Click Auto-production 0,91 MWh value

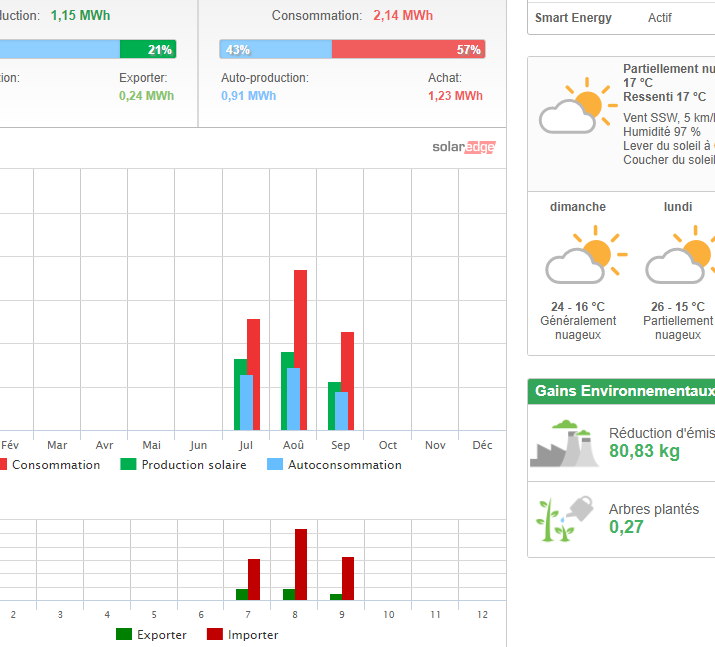point(249,96)
